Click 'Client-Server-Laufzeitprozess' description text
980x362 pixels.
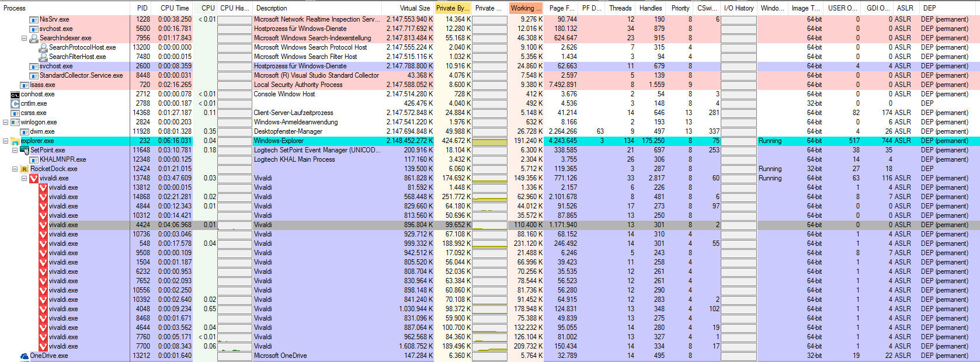click(293, 113)
